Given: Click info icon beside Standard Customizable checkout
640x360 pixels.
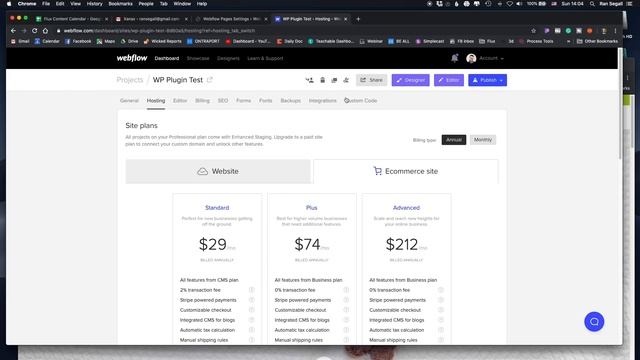Looking at the screenshot, I should [x=251, y=310].
